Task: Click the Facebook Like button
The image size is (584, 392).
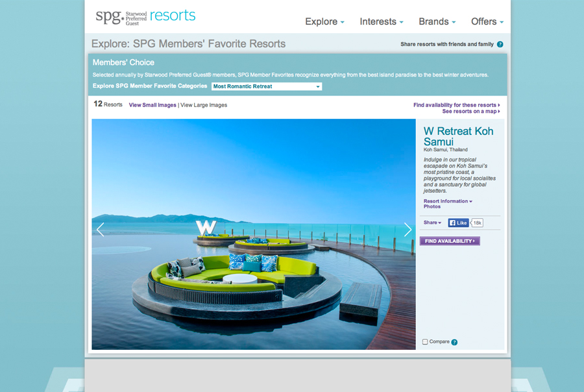Action: (458, 223)
